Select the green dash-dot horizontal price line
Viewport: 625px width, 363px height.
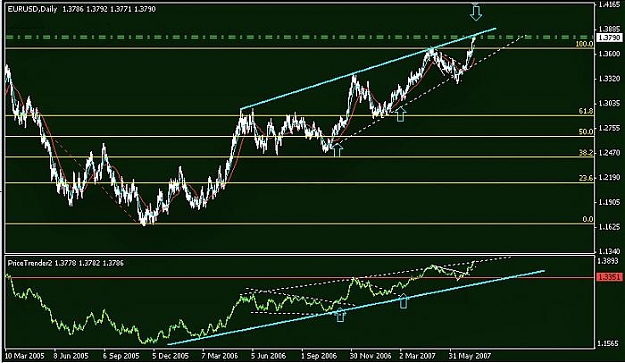pyautogui.click(x=300, y=37)
